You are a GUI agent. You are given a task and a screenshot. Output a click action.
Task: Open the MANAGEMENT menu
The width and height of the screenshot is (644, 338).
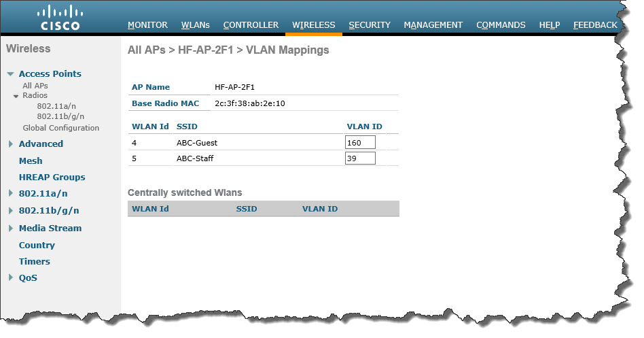click(433, 25)
